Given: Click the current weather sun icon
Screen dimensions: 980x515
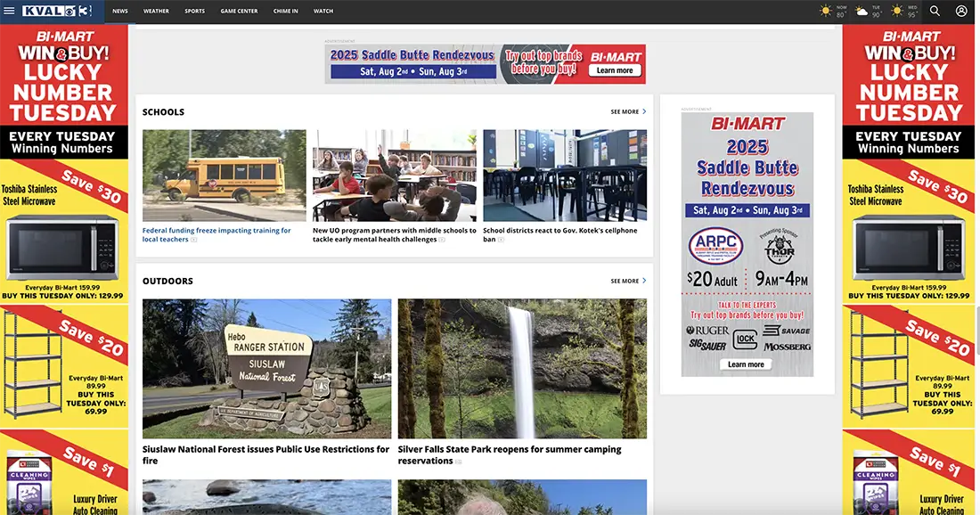Looking at the screenshot, I should pos(826,11).
